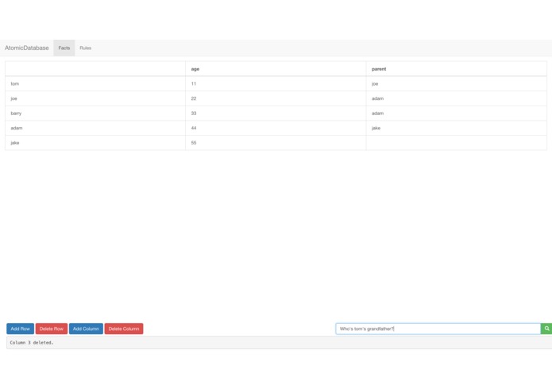Click empty parent cell in jake's row
Viewport: 552px width, 392px height.
click(x=456, y=143)
